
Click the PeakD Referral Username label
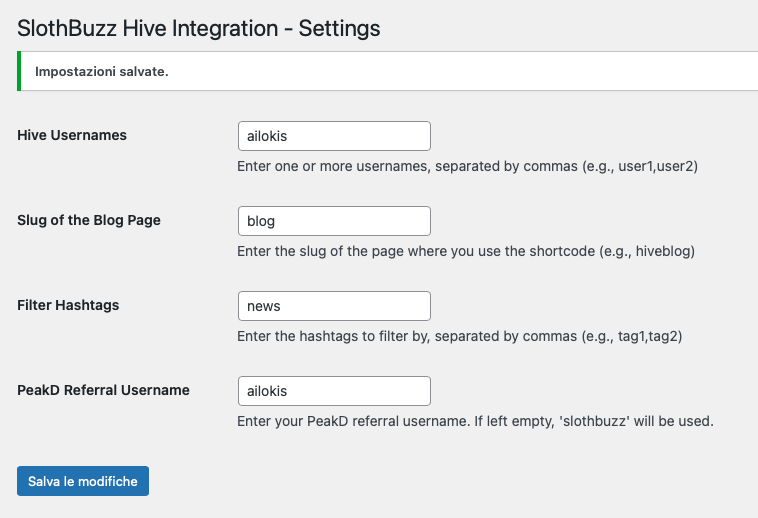(103, 390)
